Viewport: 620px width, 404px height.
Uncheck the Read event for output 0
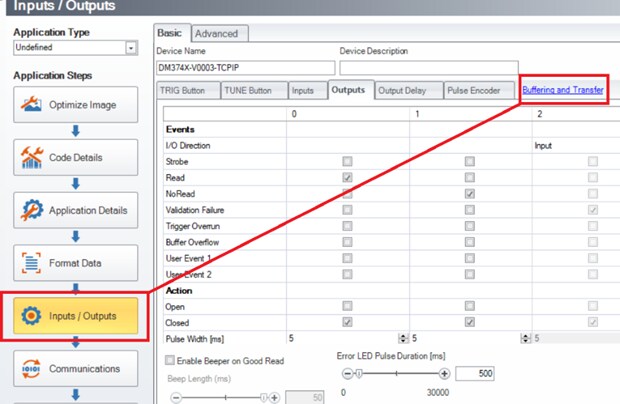[347, 177]
